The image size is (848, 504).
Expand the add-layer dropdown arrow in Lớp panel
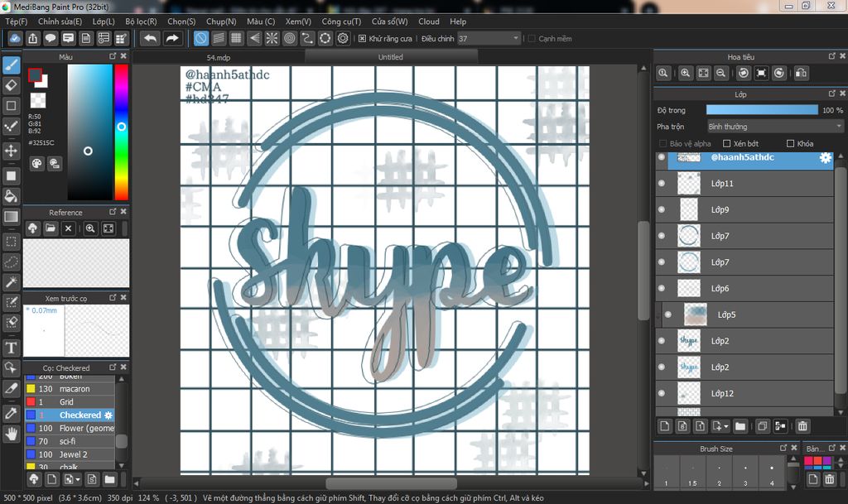[x=725, y=426]
